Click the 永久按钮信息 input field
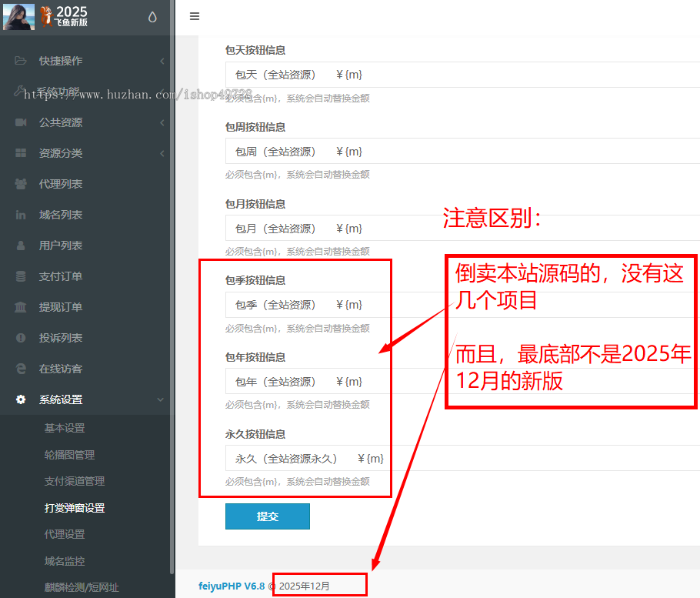This screenshot has height=598, width=700. [462, 458]
